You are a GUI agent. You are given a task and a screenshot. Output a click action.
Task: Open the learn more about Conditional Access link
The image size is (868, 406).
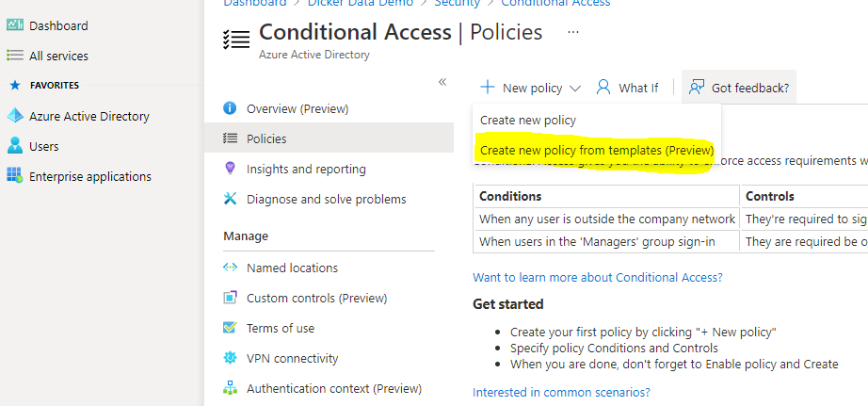pos(598,277)
